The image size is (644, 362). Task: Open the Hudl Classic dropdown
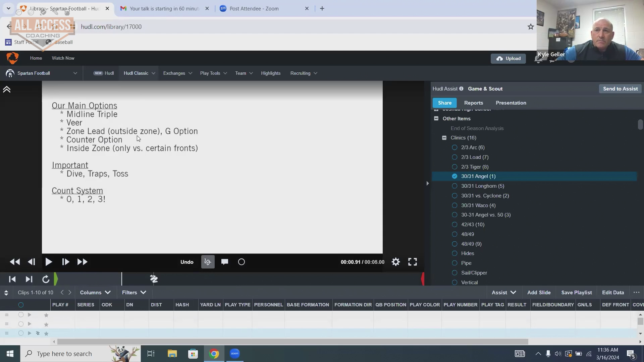[139, 73]
